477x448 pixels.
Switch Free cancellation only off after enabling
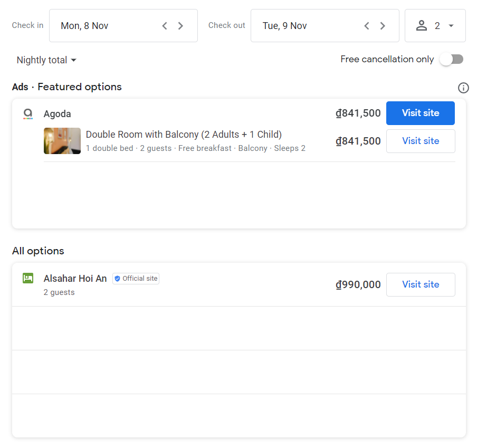[x=451, y=59]
